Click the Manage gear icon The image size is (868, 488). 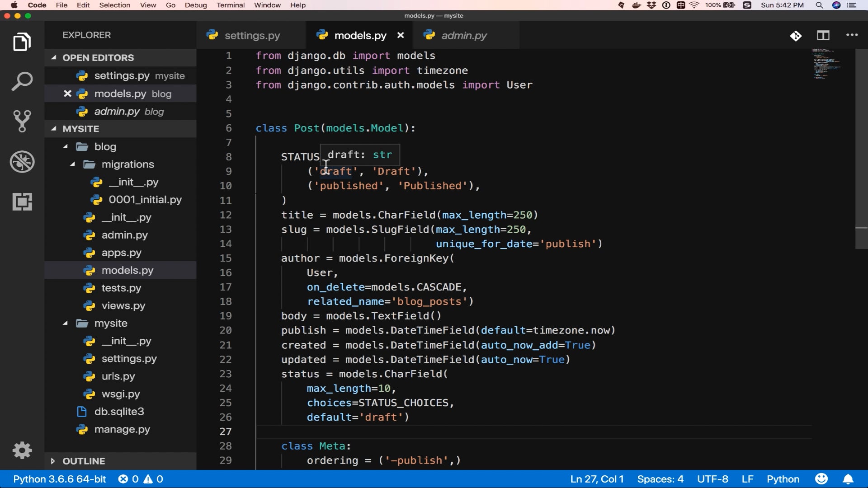point(22,450)
